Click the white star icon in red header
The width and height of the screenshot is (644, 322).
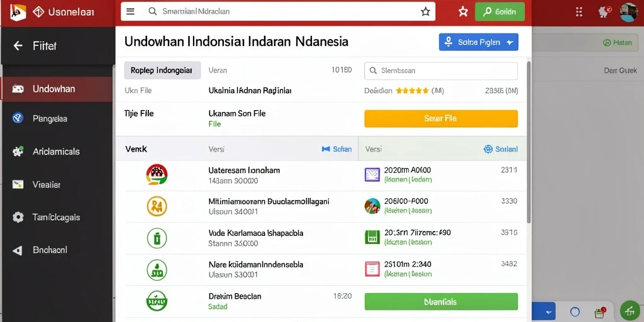point(463,11)
